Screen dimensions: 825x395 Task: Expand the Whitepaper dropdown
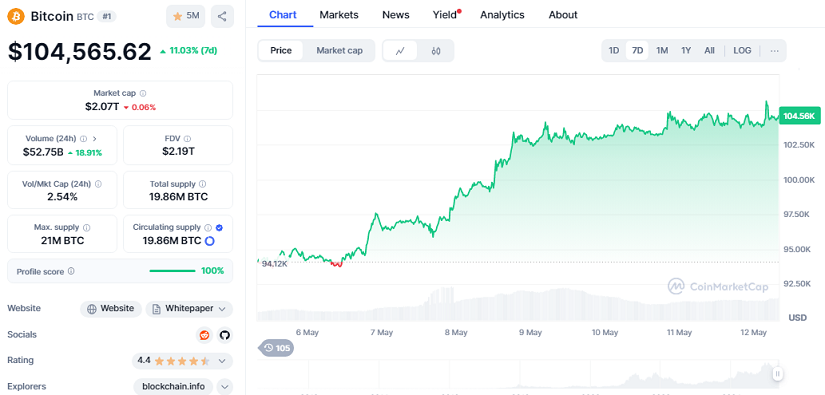coord(222,309)
